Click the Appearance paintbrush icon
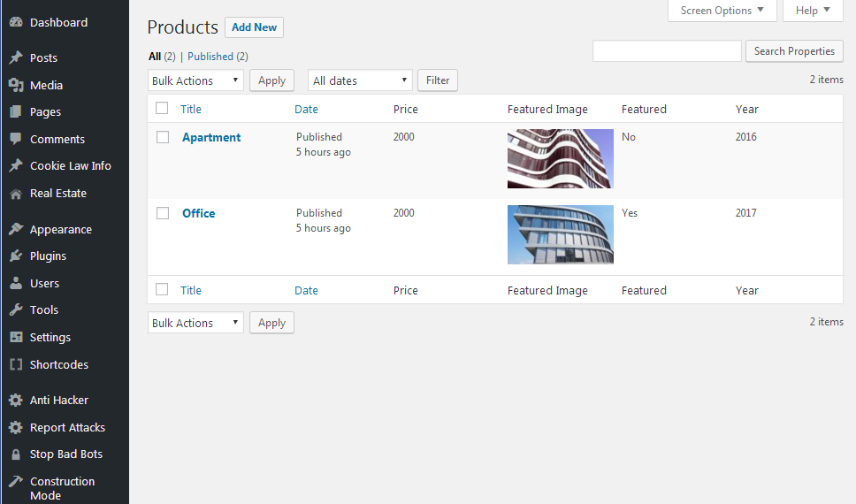Screen dimensions: 856x504 [16, 229]
